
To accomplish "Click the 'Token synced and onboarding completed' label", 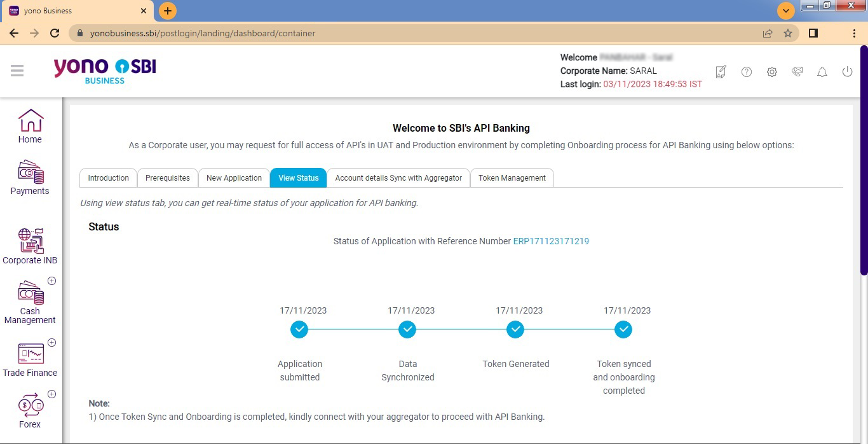I will tap(624, 377).
